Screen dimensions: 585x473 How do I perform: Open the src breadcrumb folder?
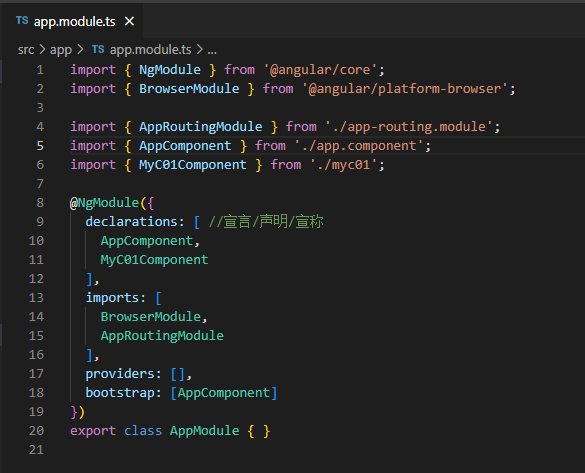[x=26, y=50]
